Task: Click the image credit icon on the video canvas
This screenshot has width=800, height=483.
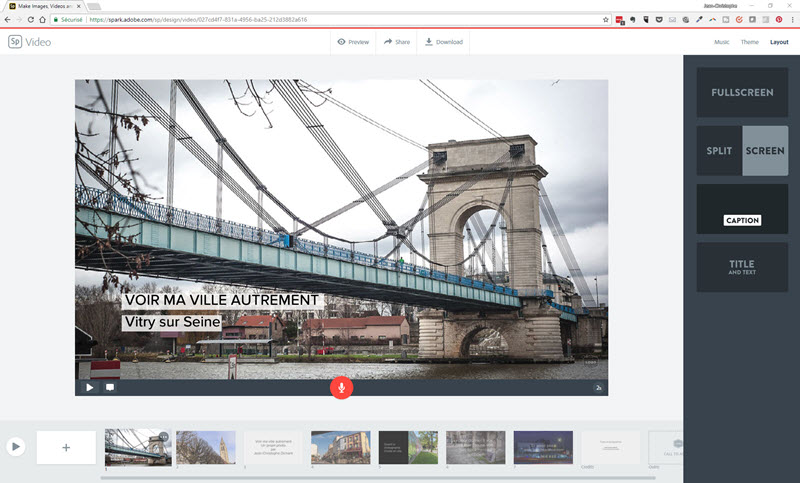Action: [598, 387]
